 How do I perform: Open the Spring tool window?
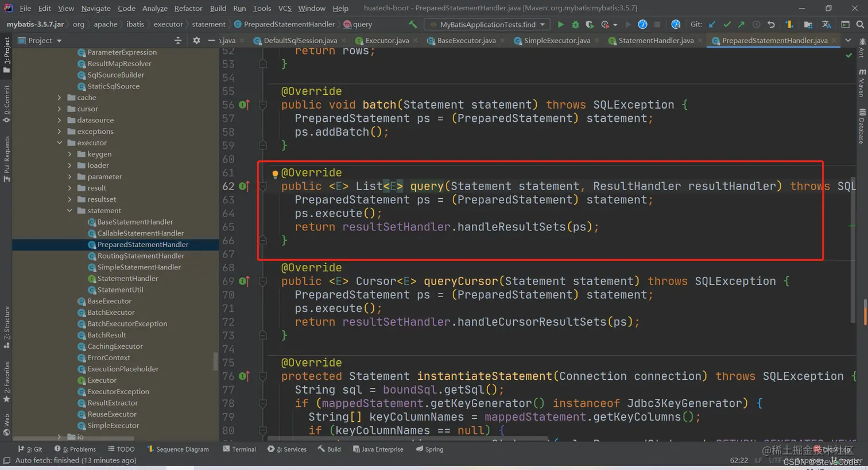click(430, 449)
